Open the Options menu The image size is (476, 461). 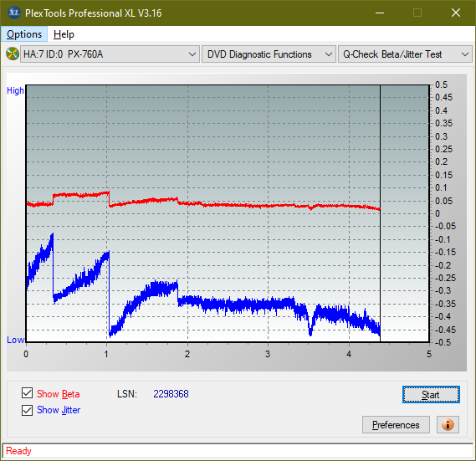click(x=24, y=34)
